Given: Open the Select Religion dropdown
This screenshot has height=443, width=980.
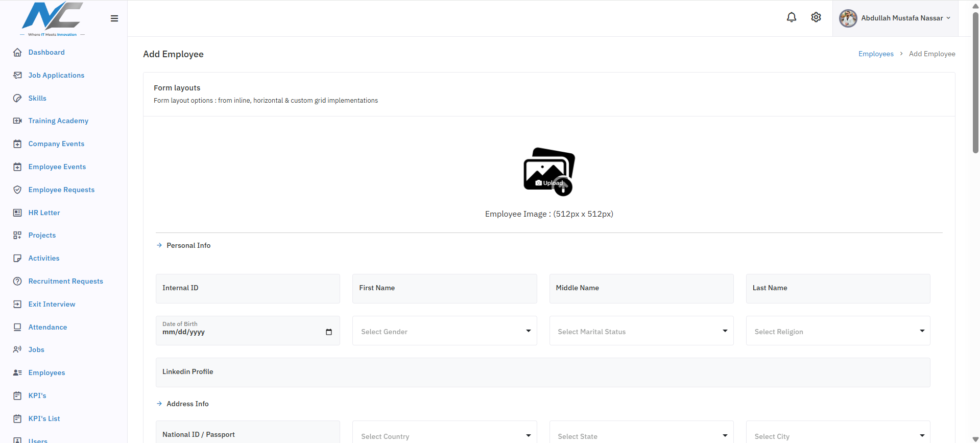Looking at the screenshot, I should pyautogui.click(x=838, y=331).
